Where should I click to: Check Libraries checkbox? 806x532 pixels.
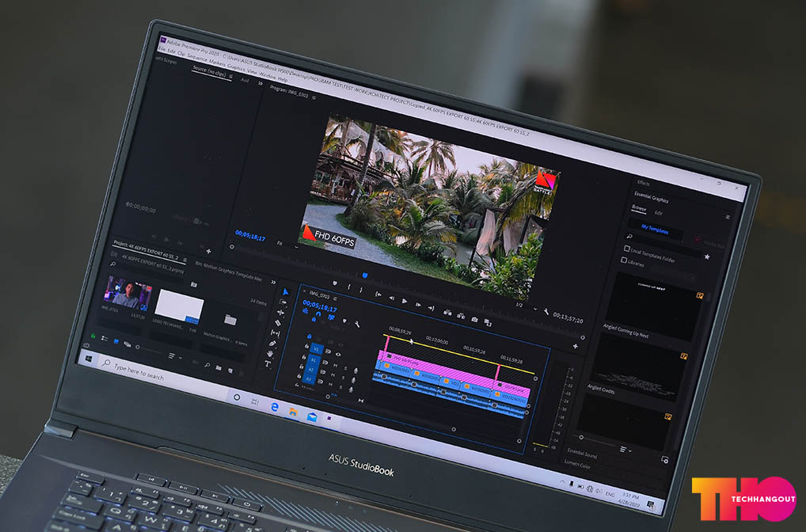click(x=624, y=260)
